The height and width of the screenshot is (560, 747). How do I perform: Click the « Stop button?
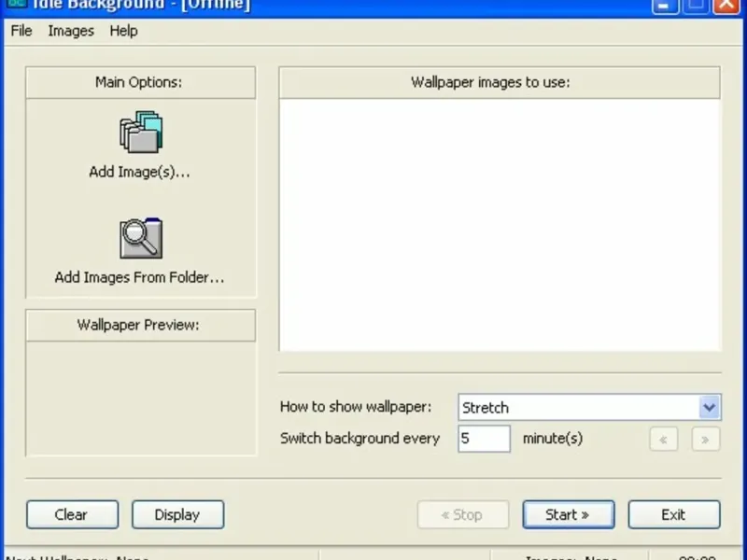tap(463, 514)
